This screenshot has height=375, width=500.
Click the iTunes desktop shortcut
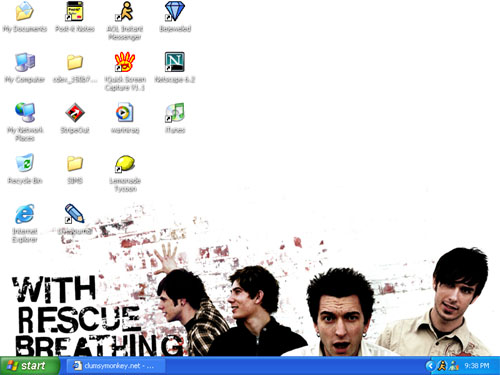[x=175, y=112]
